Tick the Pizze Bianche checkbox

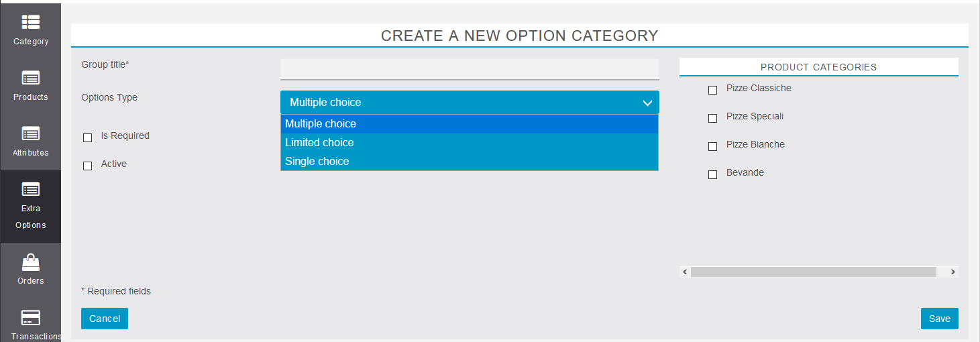[712, 146]
